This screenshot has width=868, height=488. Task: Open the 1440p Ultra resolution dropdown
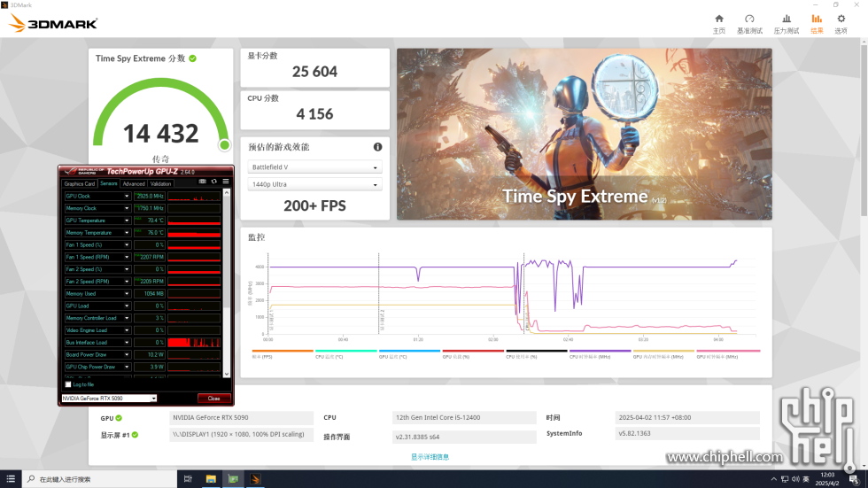(314, 184)
